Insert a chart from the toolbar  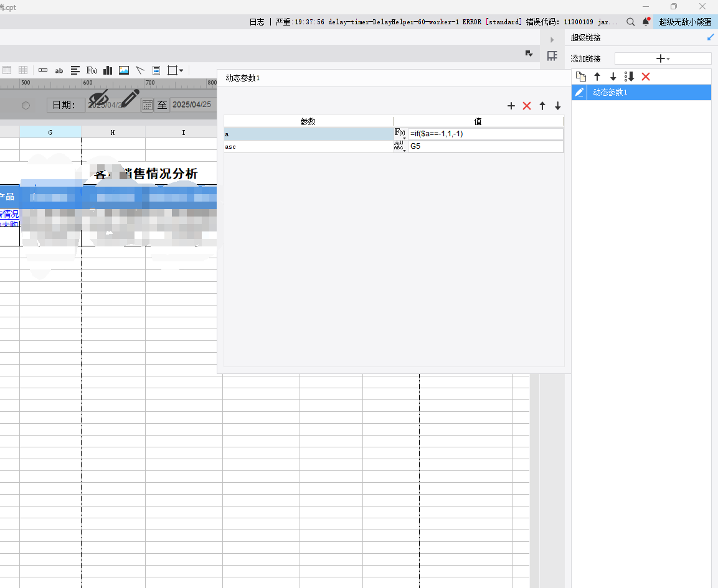tap(108, 70)
